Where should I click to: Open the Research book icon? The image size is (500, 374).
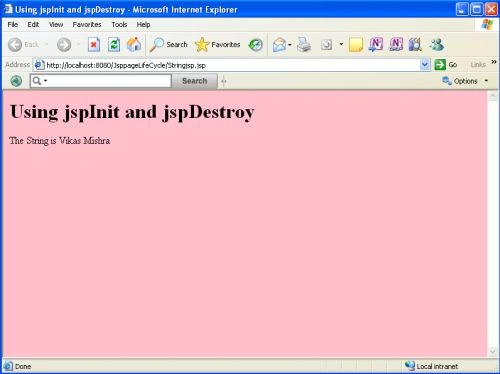415,44
